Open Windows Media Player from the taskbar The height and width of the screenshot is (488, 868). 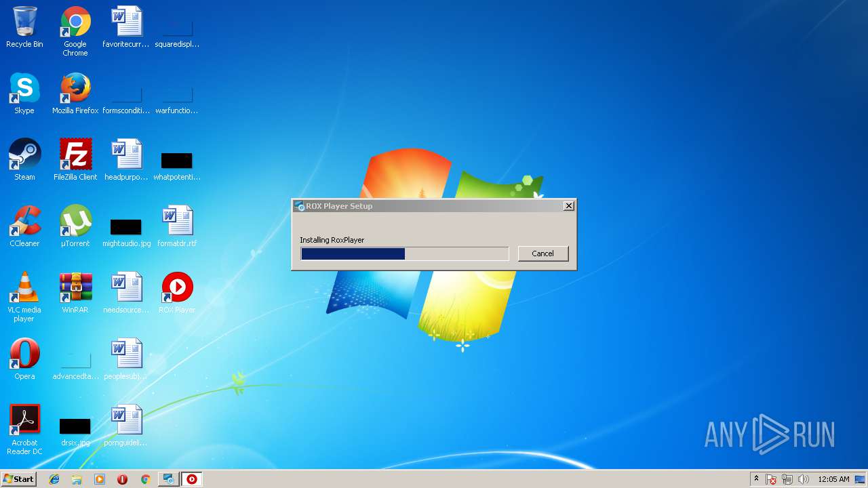pos(100,479)
